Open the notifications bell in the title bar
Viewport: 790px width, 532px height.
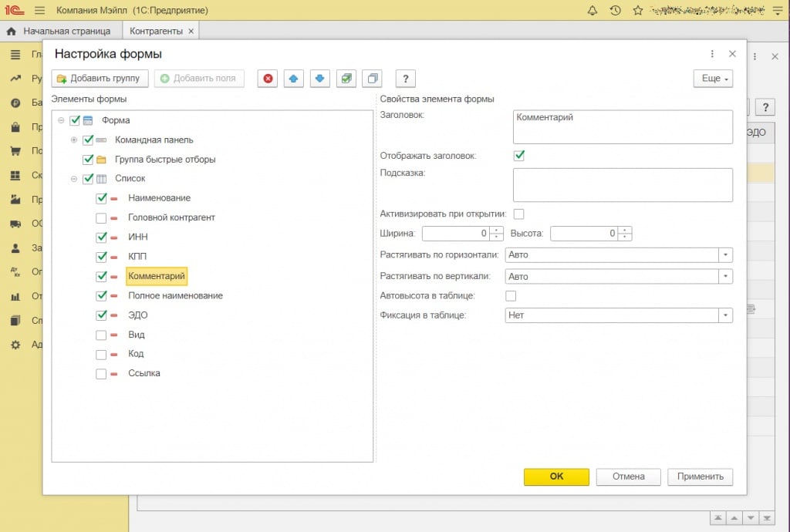click(592, 11)
